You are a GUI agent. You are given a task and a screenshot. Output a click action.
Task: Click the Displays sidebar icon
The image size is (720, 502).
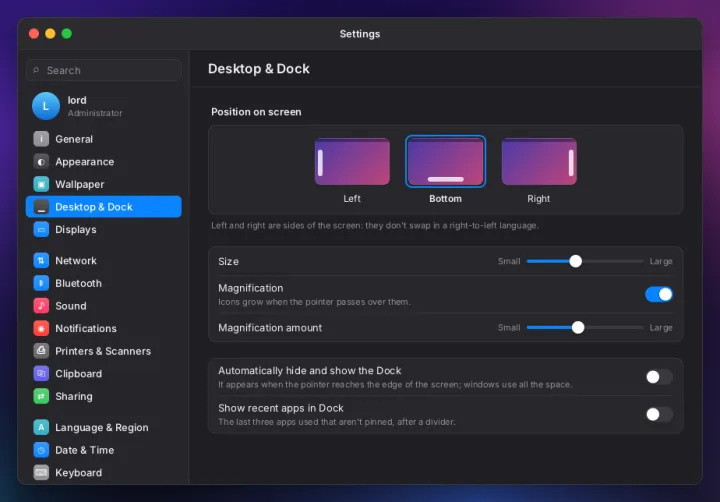pos(41,229)
